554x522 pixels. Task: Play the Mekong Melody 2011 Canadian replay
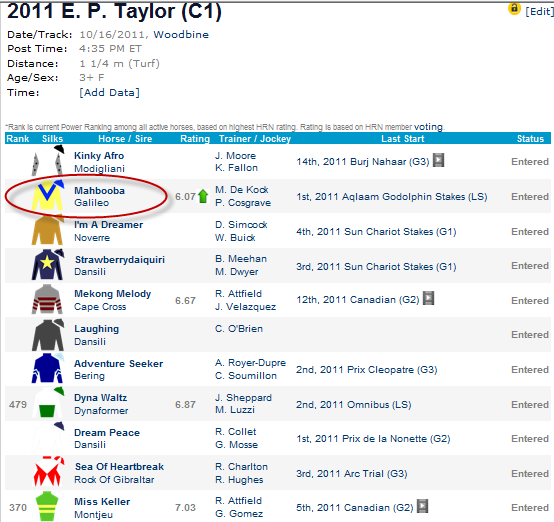point(429,298)
